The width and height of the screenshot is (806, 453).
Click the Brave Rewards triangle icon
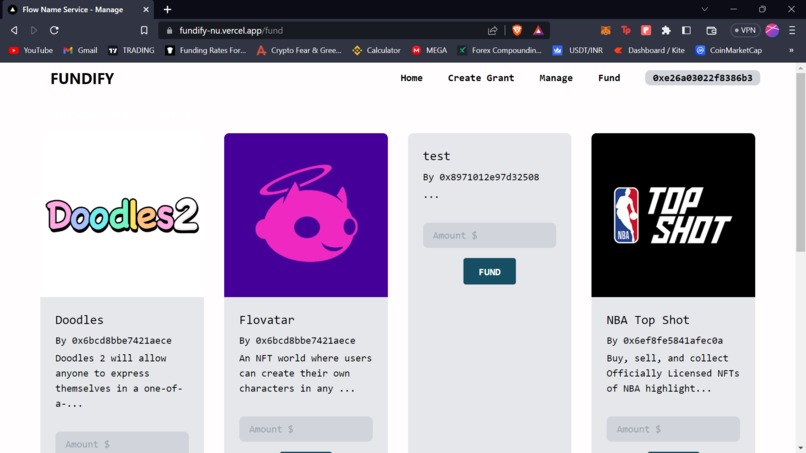point(538,30)
